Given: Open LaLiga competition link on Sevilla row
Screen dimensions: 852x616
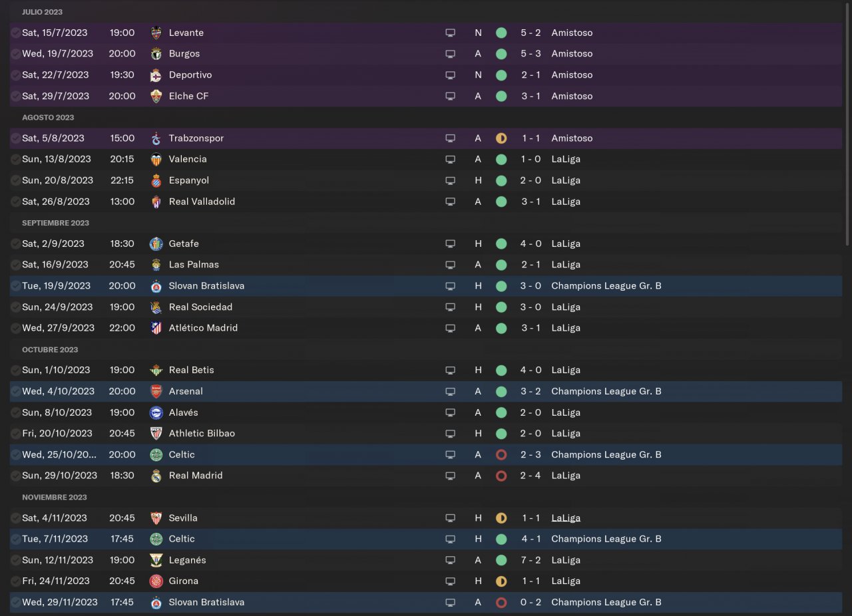Looking at the screenshot, I should (x=565, y=518).
